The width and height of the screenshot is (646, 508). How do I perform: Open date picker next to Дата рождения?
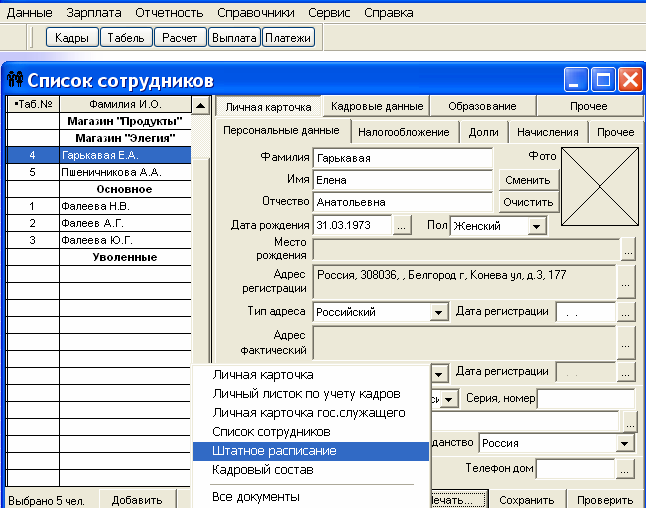click(402, 226)
